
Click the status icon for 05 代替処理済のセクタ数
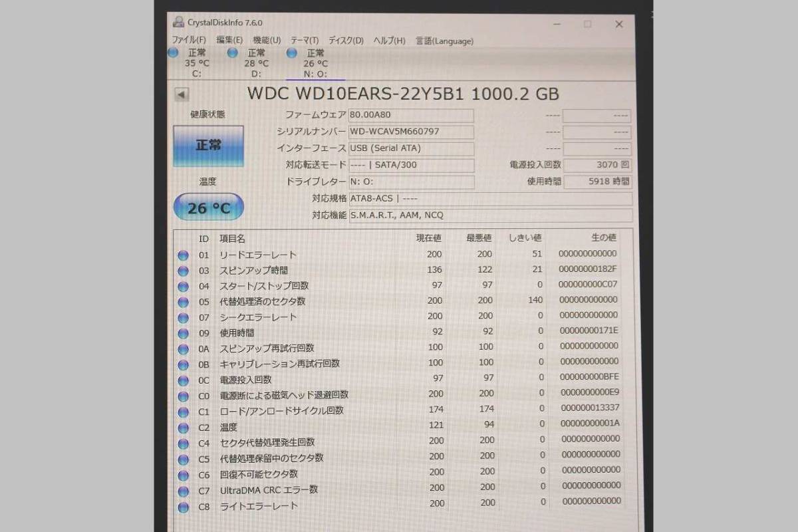pos(183,302)
